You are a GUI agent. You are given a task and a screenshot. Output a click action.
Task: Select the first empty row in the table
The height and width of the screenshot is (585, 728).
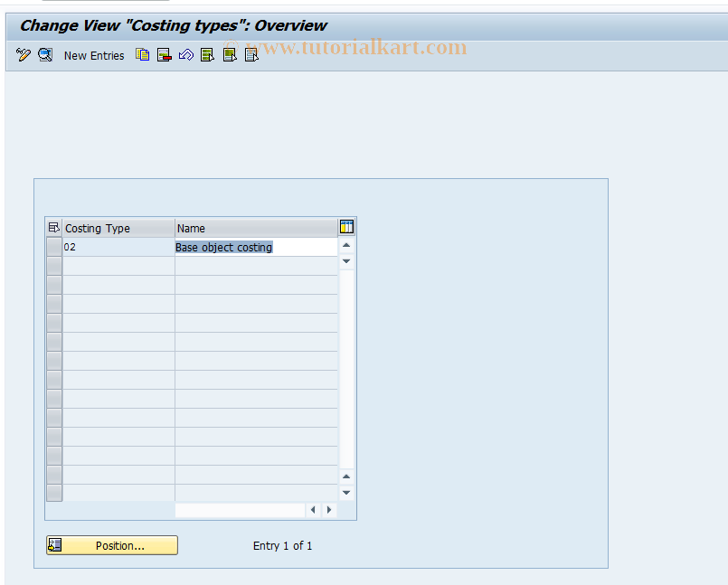[x=53, y=265]
